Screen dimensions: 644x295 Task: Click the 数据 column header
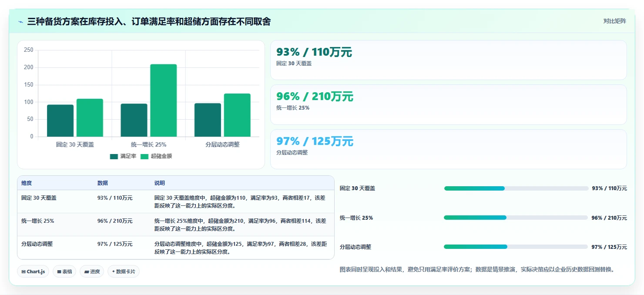pyautogui.click(x=103, y=183)
